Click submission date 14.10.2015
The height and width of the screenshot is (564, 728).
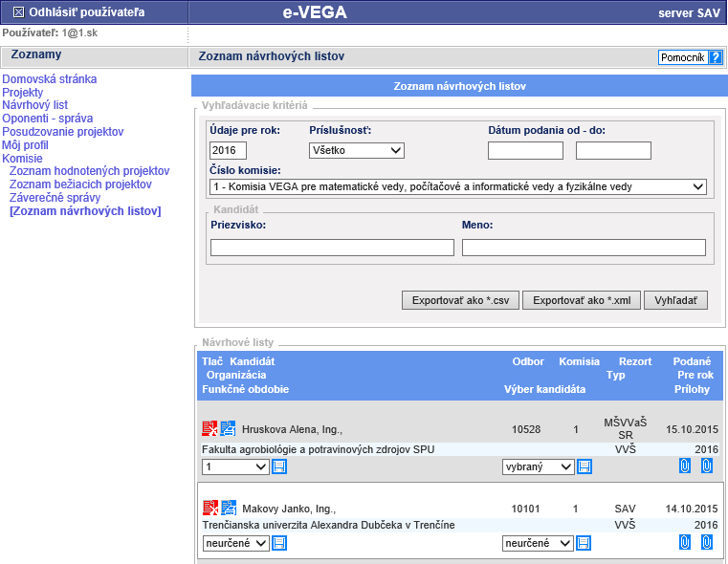[692, 509]
